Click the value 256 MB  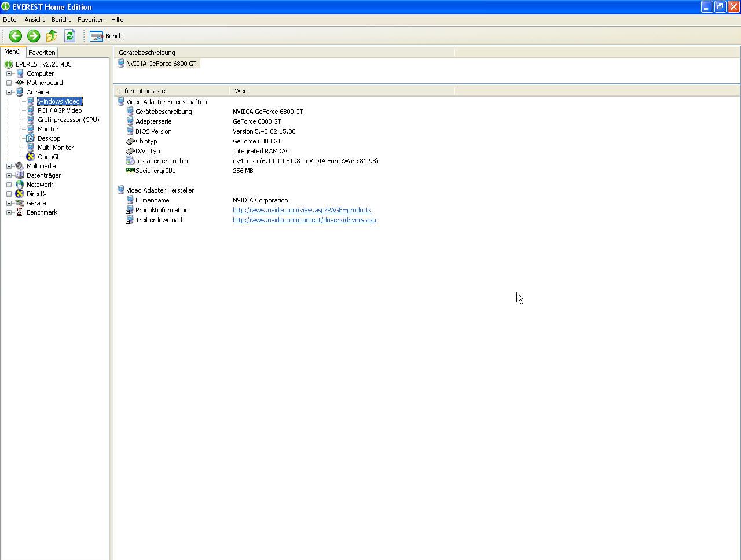tap(243, 171)
